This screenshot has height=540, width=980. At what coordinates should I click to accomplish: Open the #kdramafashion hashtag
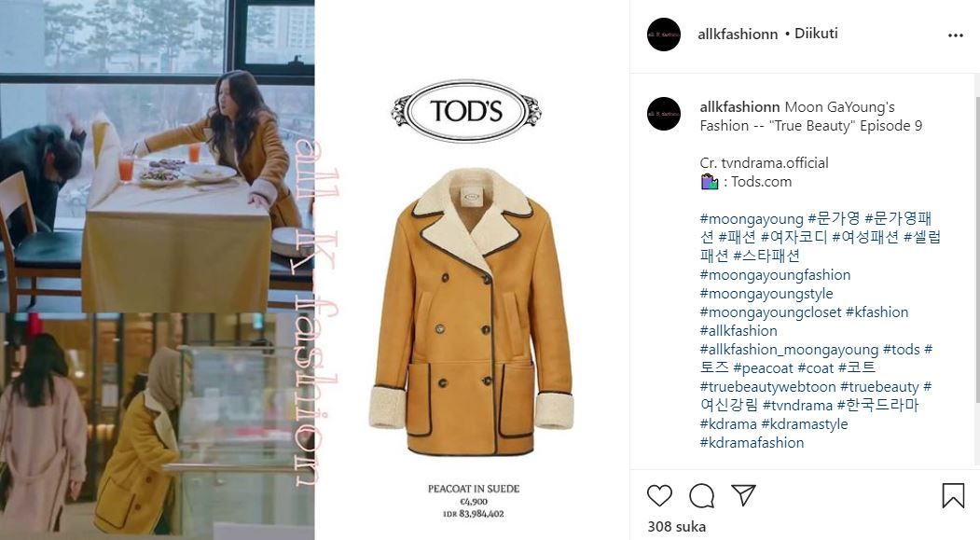pyautogui.click(x=752, y=442)
